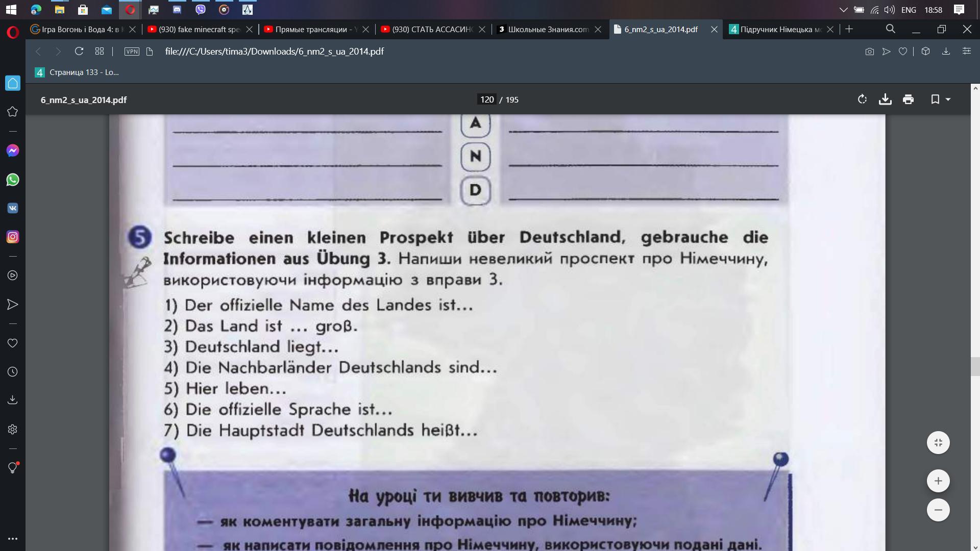Add page to favorites with heart icon
This screenshot has height=551, width=980.
(x=903, y=52)
